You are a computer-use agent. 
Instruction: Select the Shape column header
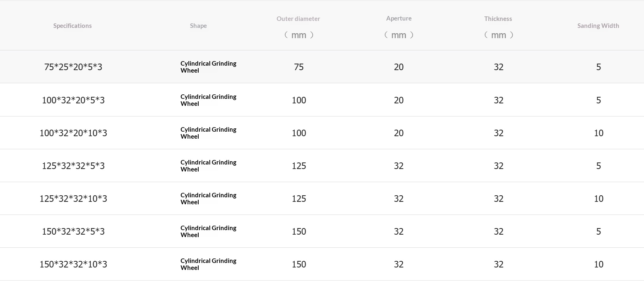click(x=198, y=26)
